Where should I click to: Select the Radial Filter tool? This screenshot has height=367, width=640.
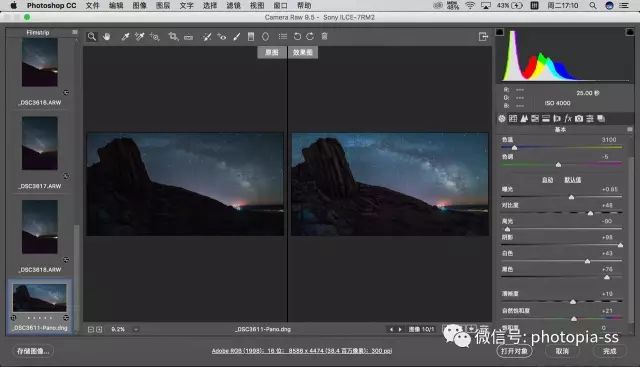pos(265,37)
